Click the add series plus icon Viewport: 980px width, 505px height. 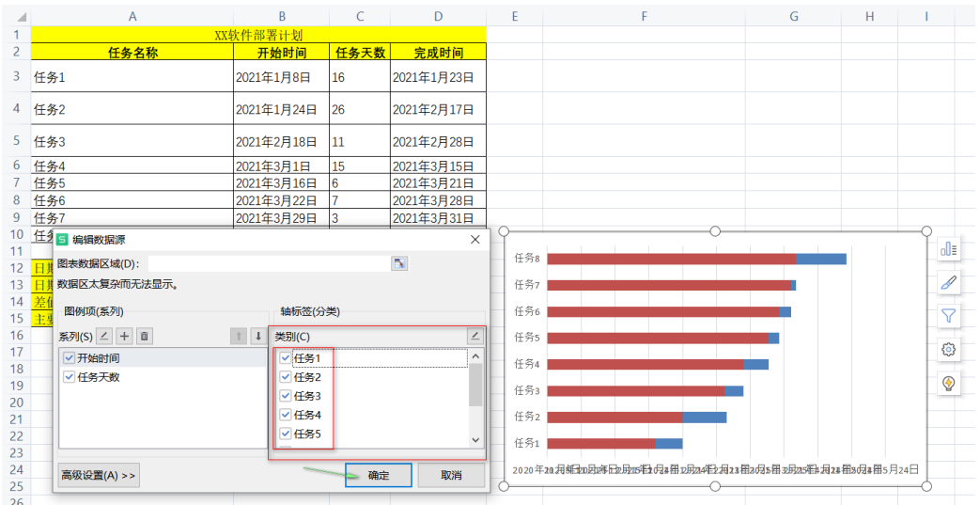coord(124,336)
